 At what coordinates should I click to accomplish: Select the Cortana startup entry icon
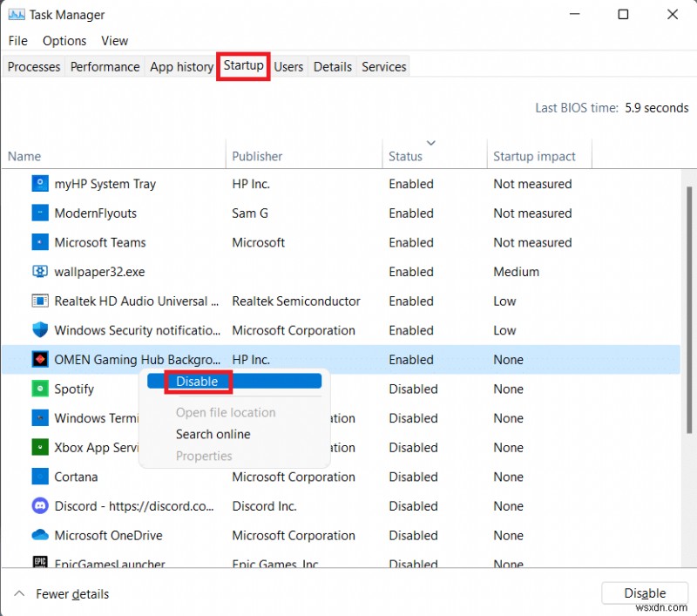pos(40,477)
